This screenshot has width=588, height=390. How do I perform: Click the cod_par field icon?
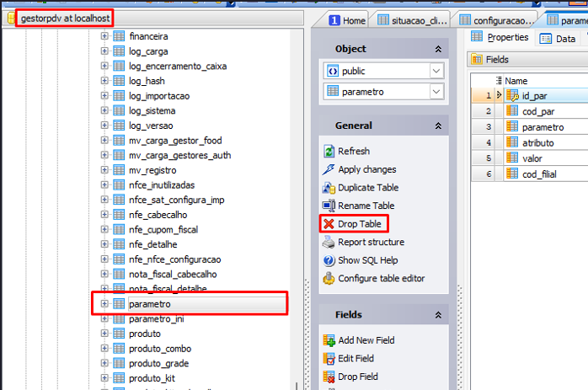pyautogui.click(x=512, y=111)
